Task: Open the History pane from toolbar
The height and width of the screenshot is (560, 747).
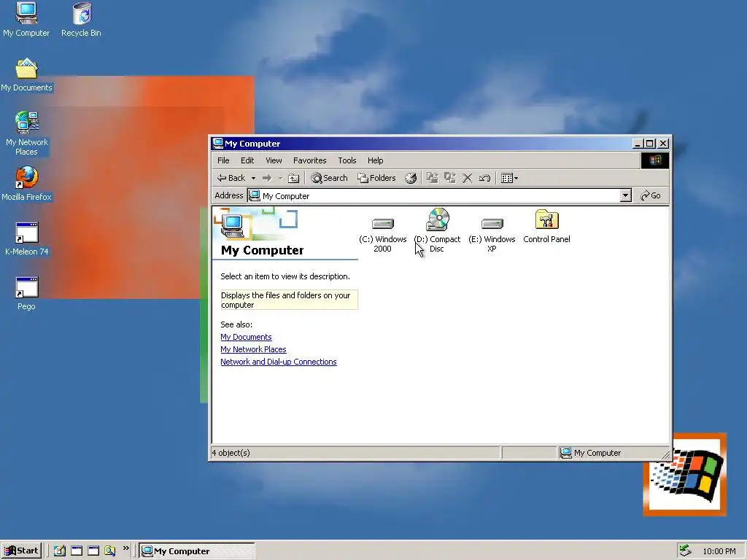Action: [x=411, y=178]
